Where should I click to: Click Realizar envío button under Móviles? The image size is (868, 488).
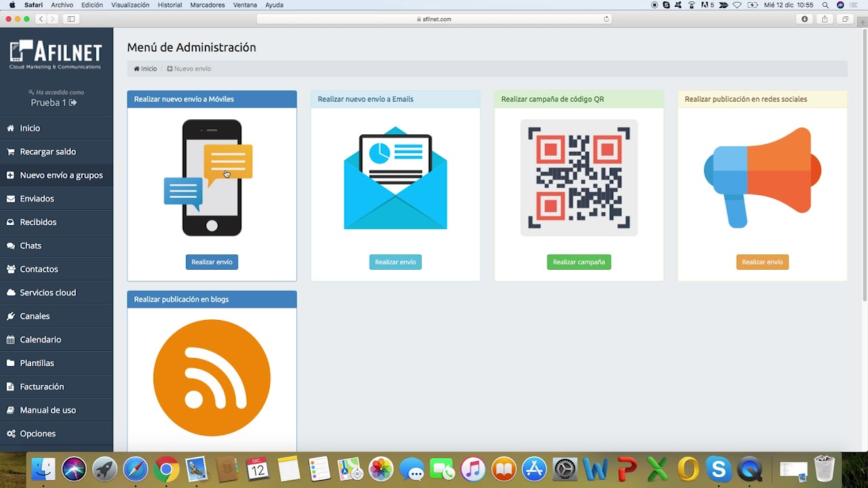pos(212,262)
